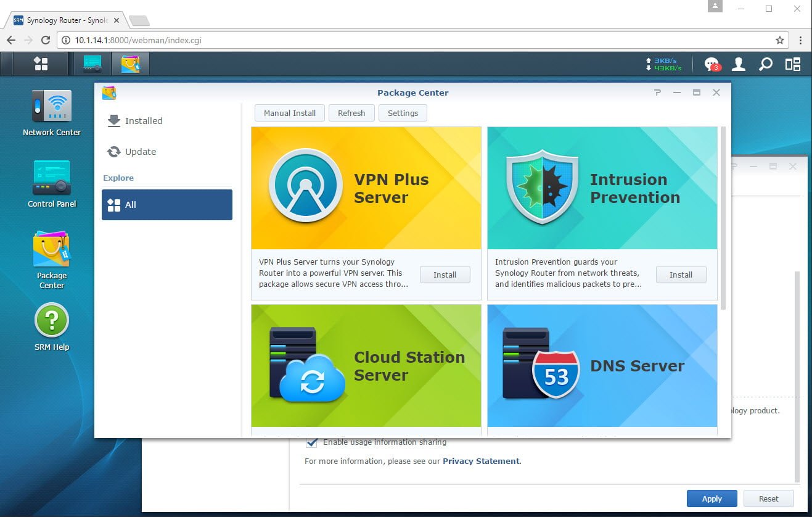812x517 pixels.
Task: Click Refresh button in Package Center
Action: pyautogui.click(x=351, y=113)
